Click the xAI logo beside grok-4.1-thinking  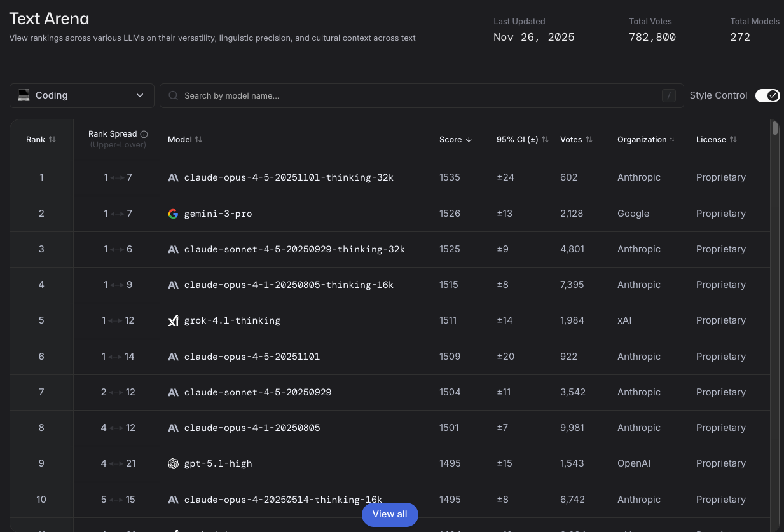tap(173, 321)
